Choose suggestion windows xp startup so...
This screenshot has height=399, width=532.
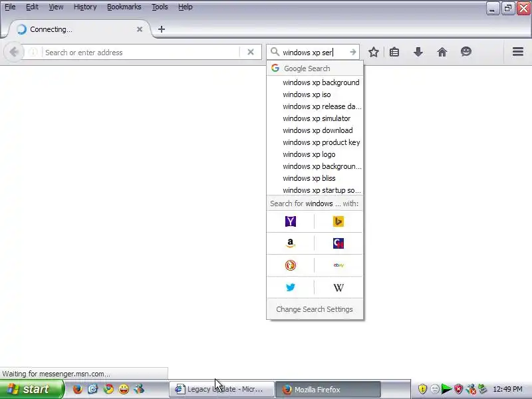(x=315, y=190)
